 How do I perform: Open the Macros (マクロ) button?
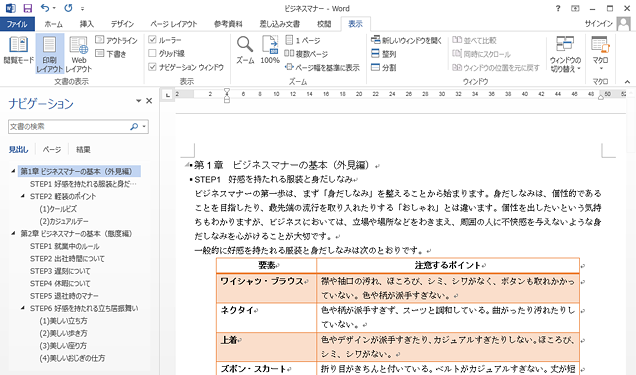600,53
